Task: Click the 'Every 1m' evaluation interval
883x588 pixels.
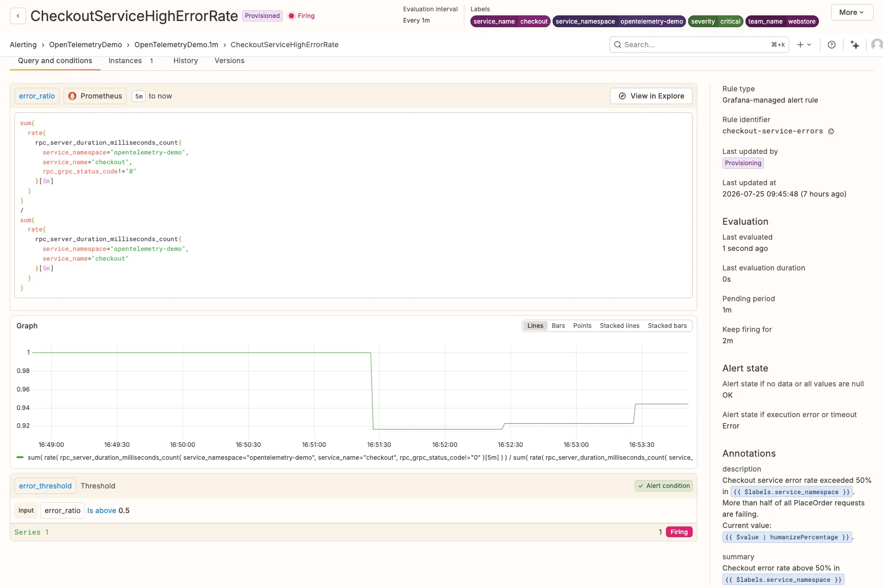Action: pos(416,21)
